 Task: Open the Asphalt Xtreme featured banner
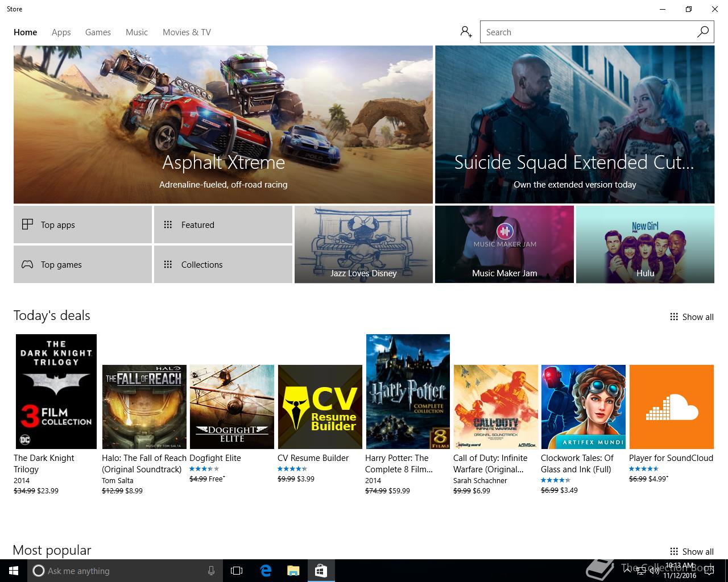(223, 124)
